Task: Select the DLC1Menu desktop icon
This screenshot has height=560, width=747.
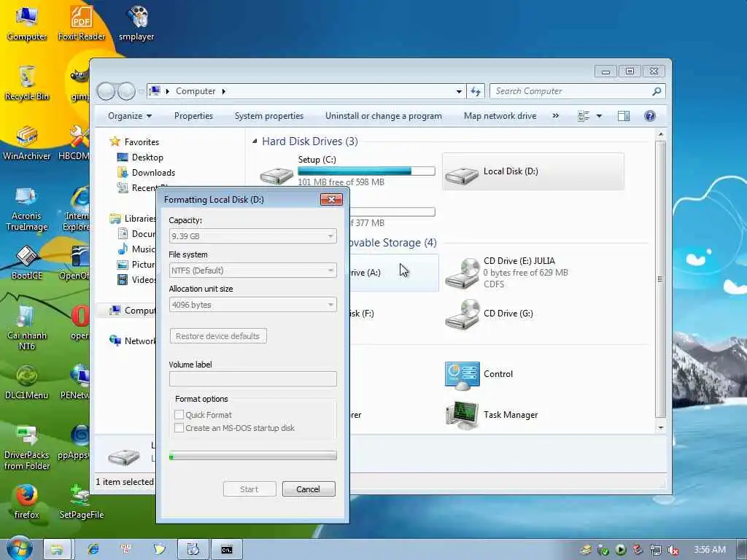Action: 27,382
